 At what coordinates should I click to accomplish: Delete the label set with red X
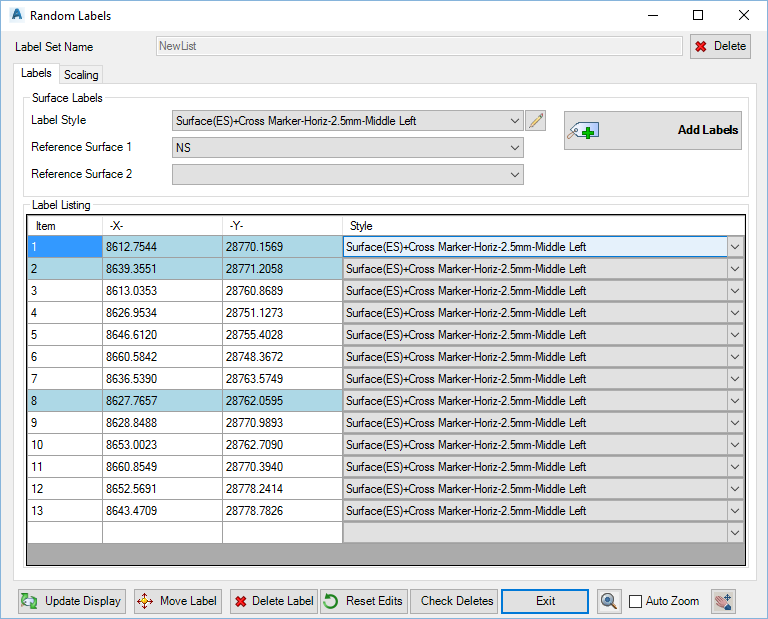(720, 46)
